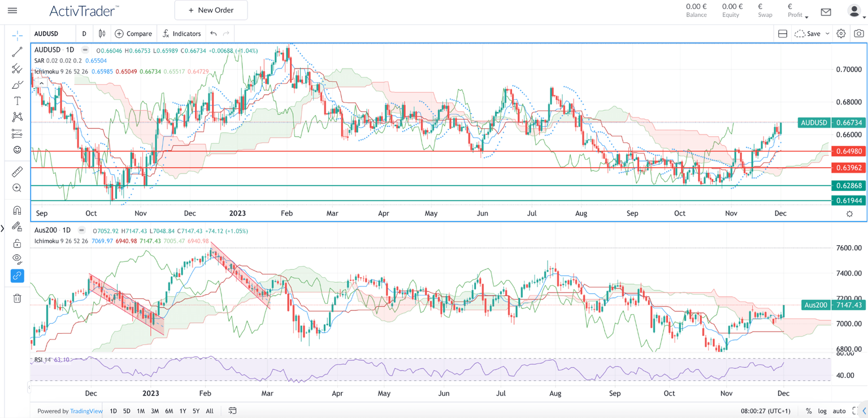Screen dimensions: 868x418
Task: Open the mail inbox envelope icon
Action: point(826,12)
